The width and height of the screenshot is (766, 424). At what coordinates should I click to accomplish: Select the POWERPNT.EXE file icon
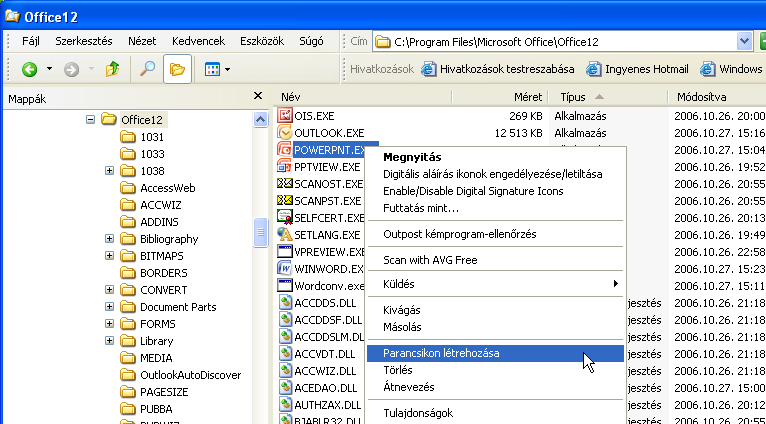pyautogui.click(x=284, y=149)
